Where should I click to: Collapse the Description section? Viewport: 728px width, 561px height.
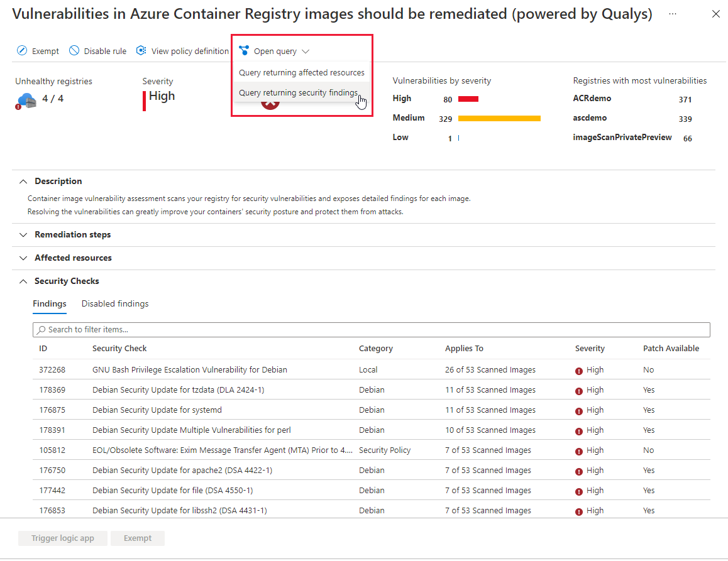pos(23,181)
